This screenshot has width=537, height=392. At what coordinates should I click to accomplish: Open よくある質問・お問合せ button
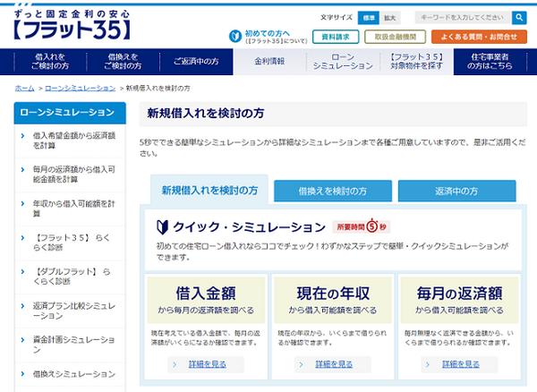[479, 37]
